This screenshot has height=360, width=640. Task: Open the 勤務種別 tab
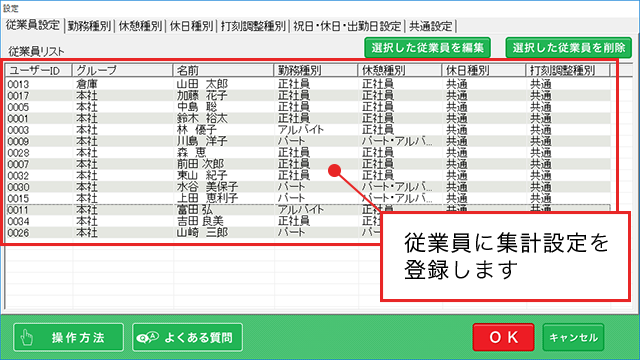point(89,26)
